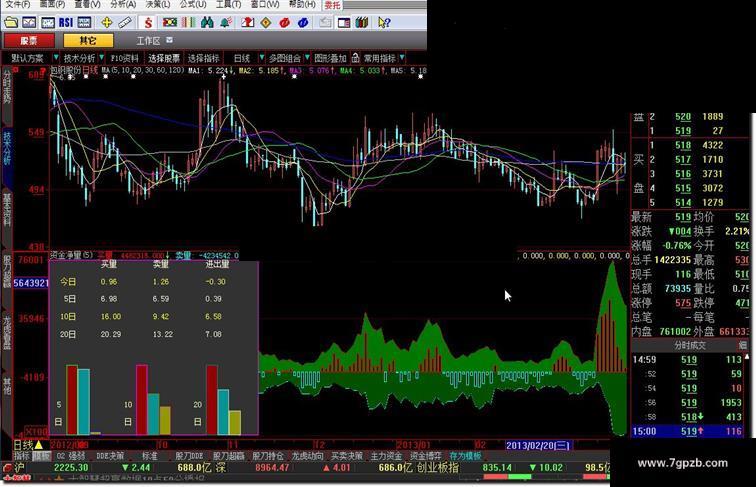The image size is (756, 487).
Task: Expand the 技术分析 dropdown arrow
Action: pyautogui.click(x=101, y=58)
